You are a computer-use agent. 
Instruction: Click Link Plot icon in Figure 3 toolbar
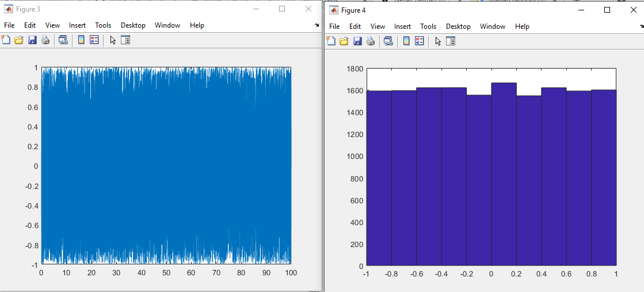[63, 40]
